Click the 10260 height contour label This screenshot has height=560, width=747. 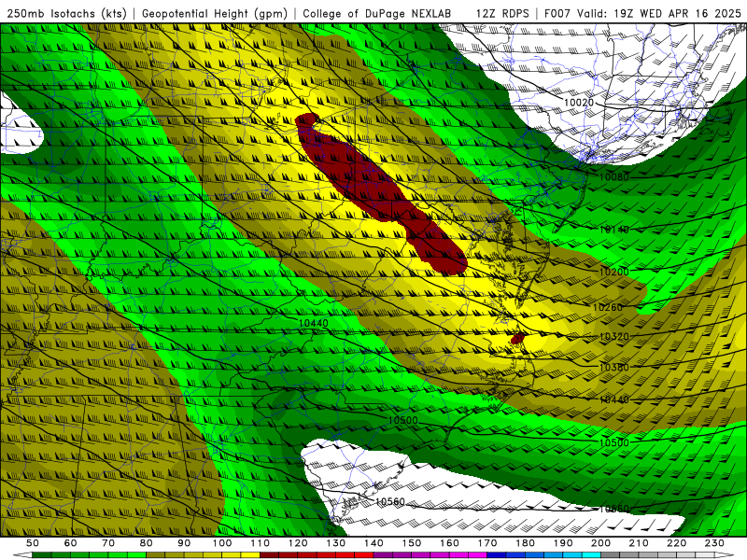tap(608, 308)
